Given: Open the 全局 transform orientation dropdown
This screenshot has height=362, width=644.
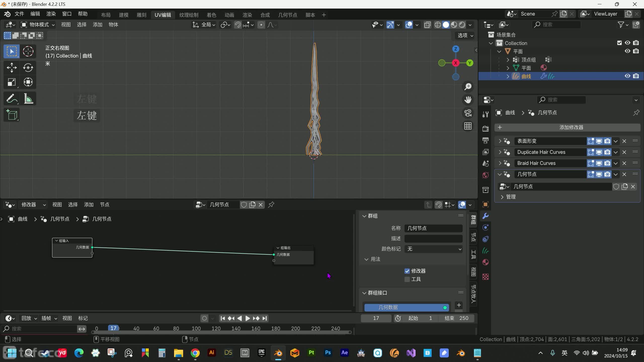Looking at the screenshot, I should (x=204, y=25).
